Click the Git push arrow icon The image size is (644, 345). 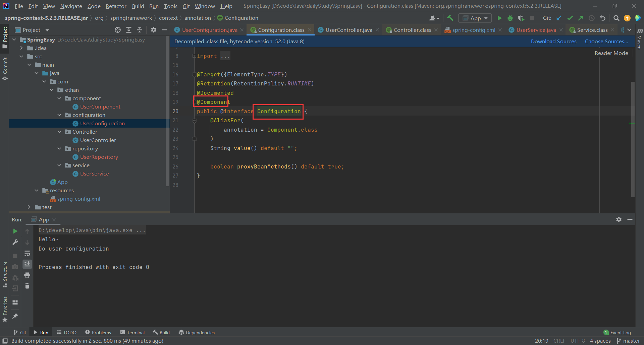click(581, 18)
